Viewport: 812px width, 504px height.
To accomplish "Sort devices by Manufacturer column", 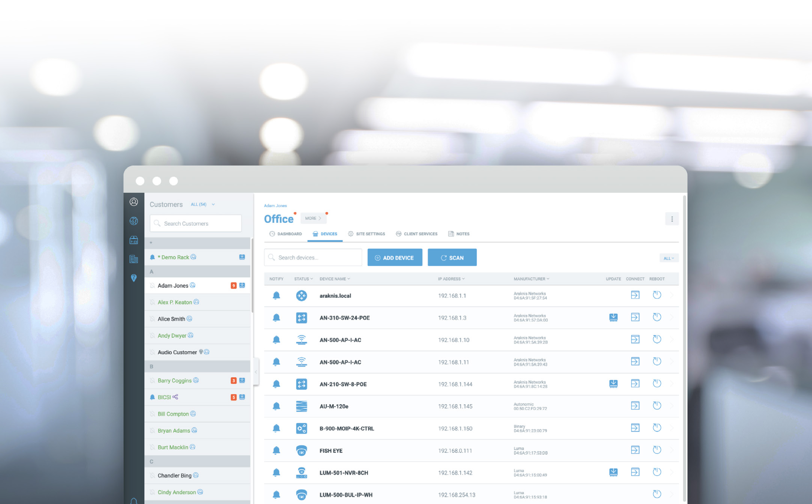I will pyautogui.click(x=531, y=279).
